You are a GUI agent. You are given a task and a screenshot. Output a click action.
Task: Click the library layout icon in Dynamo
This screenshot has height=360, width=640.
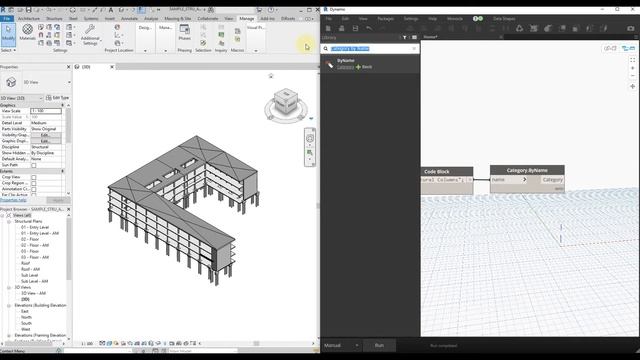point(414,38)
